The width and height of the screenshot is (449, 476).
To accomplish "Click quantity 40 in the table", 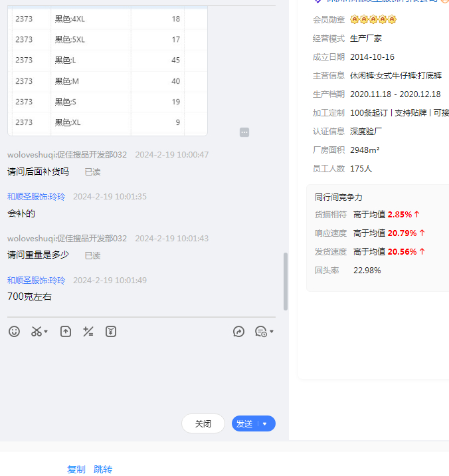I will (x=175, y=81).
